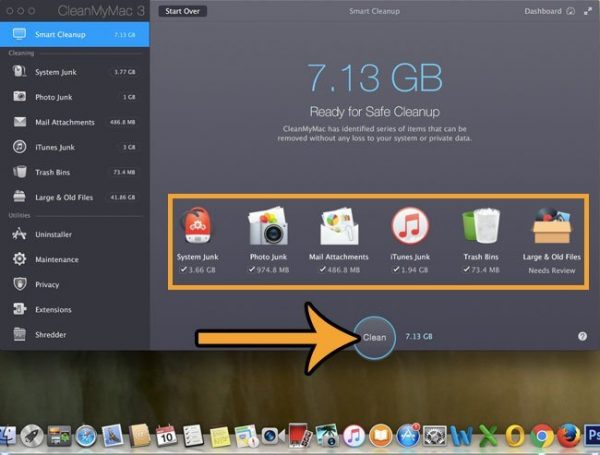Viewport: 600px width, 455px height.
Task: Click the Needs Review label
Action: coord(552,271)
